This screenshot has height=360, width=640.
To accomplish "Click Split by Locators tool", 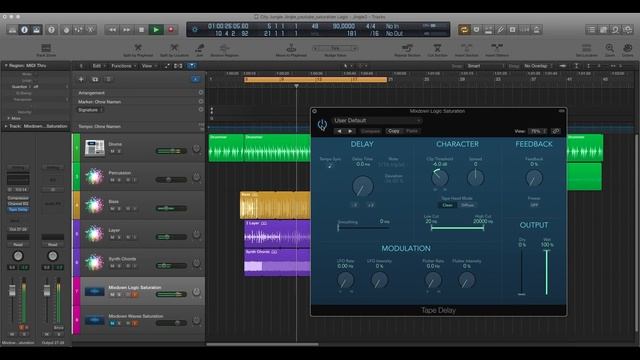I will (174, 50).
